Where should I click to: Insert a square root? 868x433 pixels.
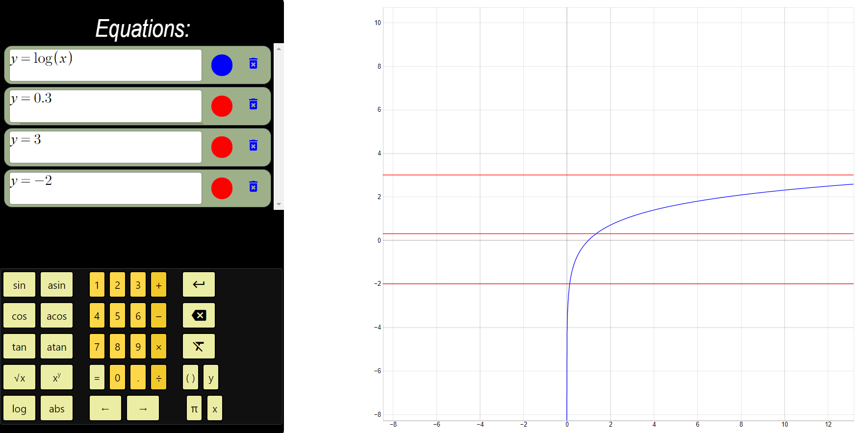click(x=20, y=378)
